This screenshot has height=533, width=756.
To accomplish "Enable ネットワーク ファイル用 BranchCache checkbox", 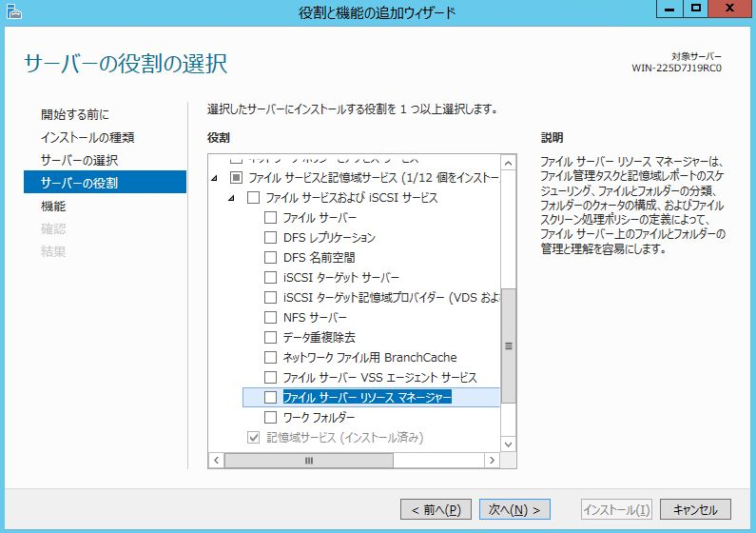I will (x=271, y=358).
